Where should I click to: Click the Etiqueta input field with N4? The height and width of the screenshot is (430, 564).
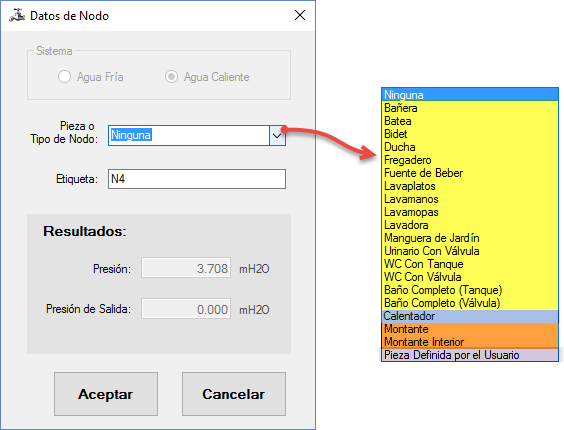197,179
